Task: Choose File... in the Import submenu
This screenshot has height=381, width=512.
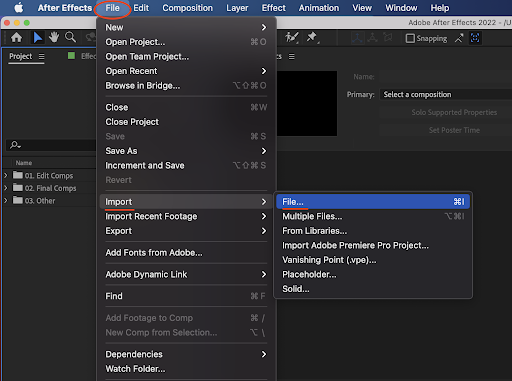Action: [373, 202]
